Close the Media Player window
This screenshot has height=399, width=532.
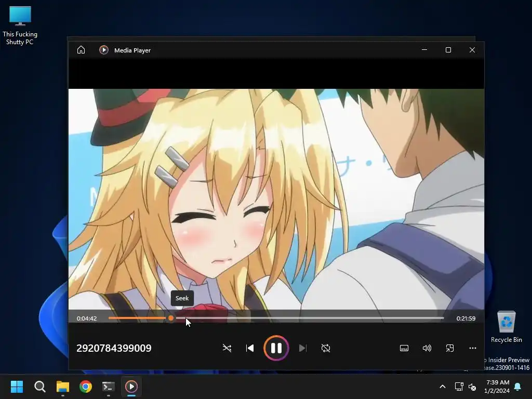pos(472,50)
